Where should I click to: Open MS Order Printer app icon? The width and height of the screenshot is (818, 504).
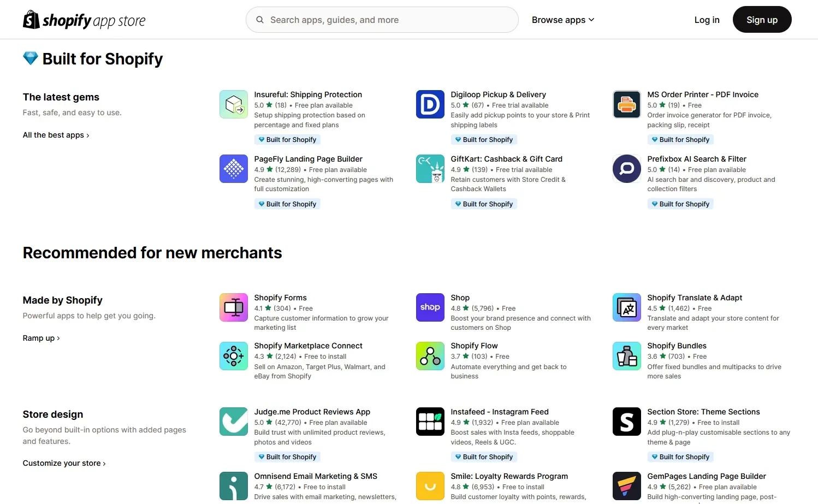click(627, 104)
